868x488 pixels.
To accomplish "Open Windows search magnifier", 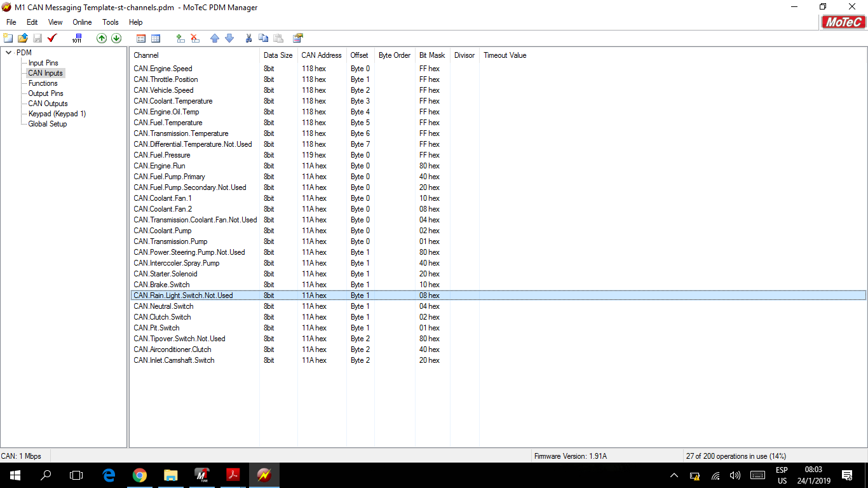I will [x=46, y=475].
